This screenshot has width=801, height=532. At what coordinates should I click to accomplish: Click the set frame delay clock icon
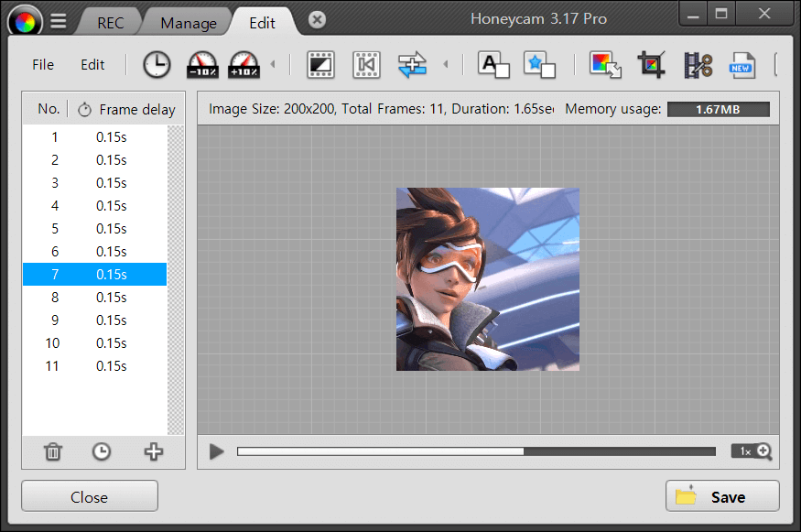(157, 64)
